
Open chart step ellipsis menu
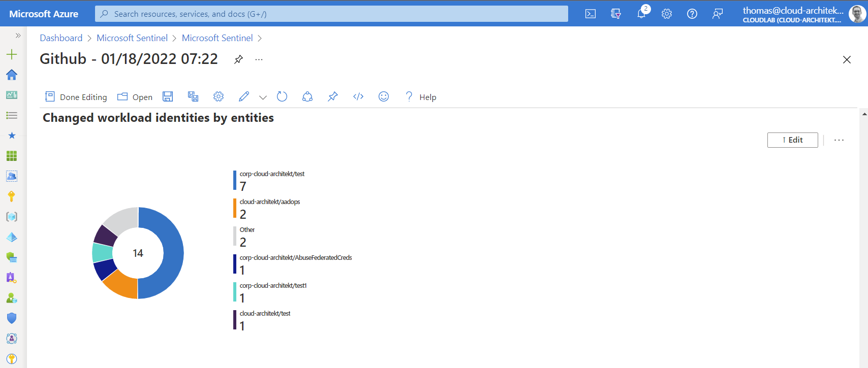839,140
